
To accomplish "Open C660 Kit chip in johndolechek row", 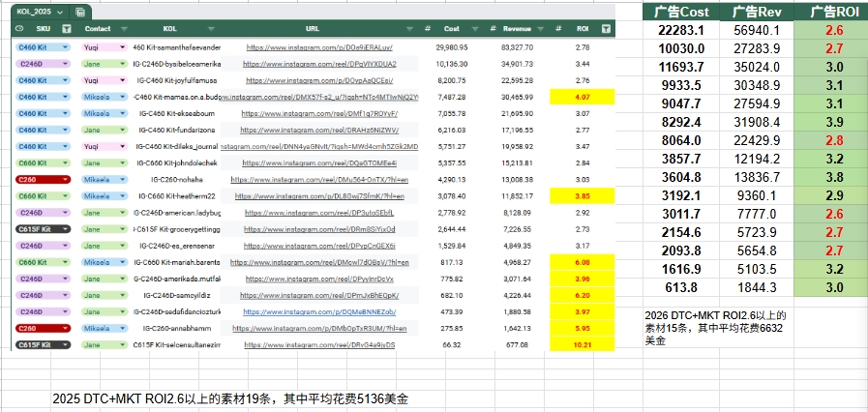I will point(44,163).
